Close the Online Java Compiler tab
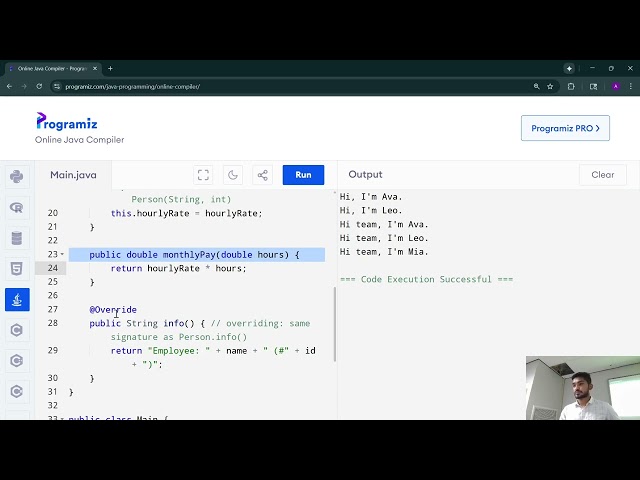This screenshot has width=640, height=480. tap(95, 69)
